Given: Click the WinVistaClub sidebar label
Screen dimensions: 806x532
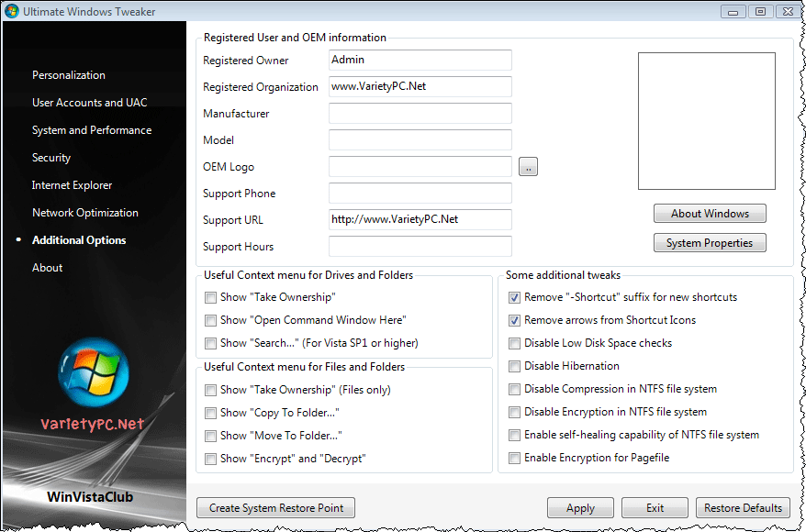Looking at the screenshot, I should pos(90,496).
